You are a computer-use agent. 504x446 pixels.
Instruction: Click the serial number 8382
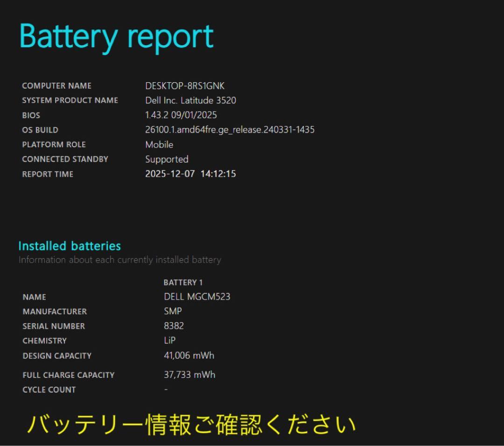tap(174, 326)
